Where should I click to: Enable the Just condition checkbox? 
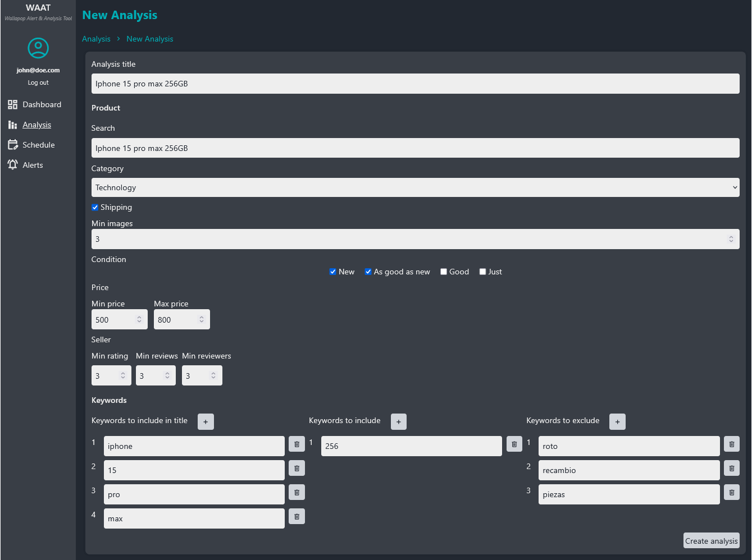click(482, 272)
